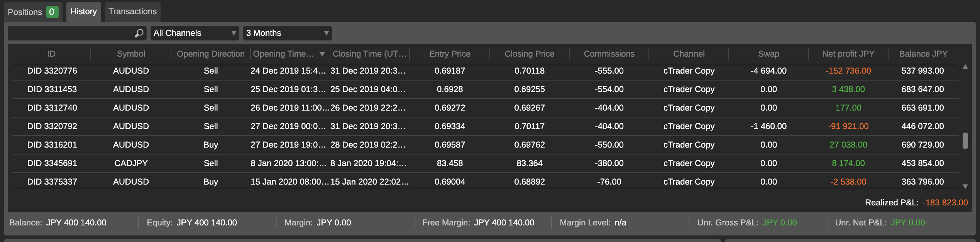Switch to the Transactions tab
This screenshot has width=980, height=242.
[x=132, y=12]
